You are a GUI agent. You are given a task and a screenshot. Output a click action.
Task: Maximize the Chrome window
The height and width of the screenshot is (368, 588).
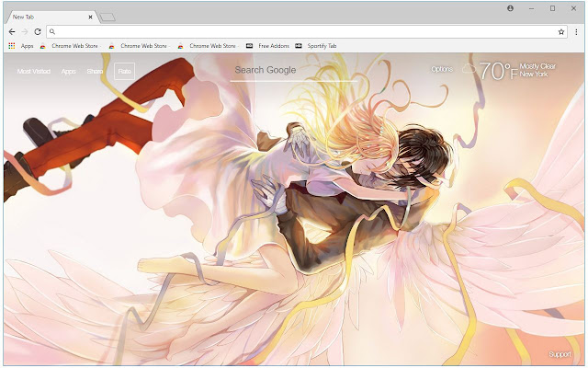point(552,8)
